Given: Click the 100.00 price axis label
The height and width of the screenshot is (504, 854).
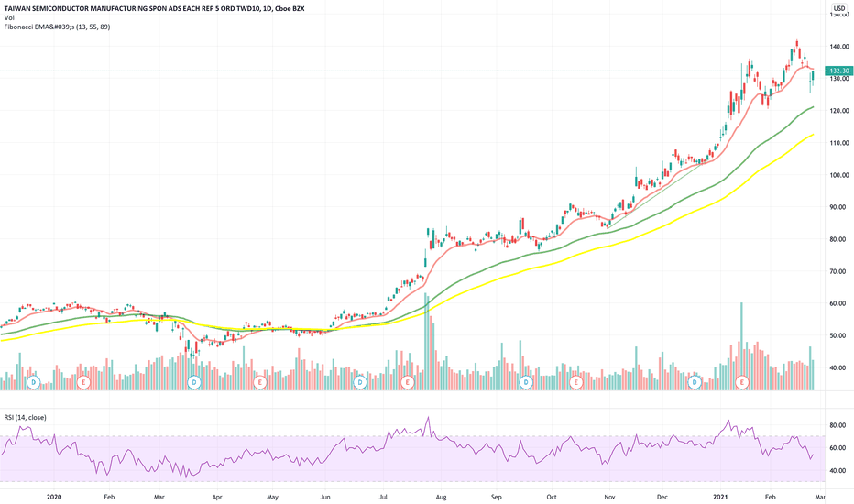Looking at the screenshot, I should [x=838, y=175].
